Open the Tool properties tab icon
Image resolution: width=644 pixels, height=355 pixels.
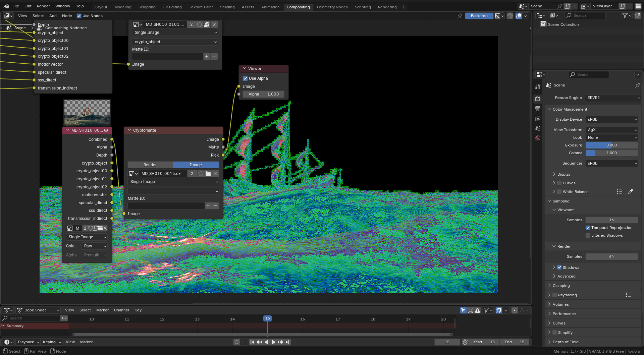[x=538, y=86]
